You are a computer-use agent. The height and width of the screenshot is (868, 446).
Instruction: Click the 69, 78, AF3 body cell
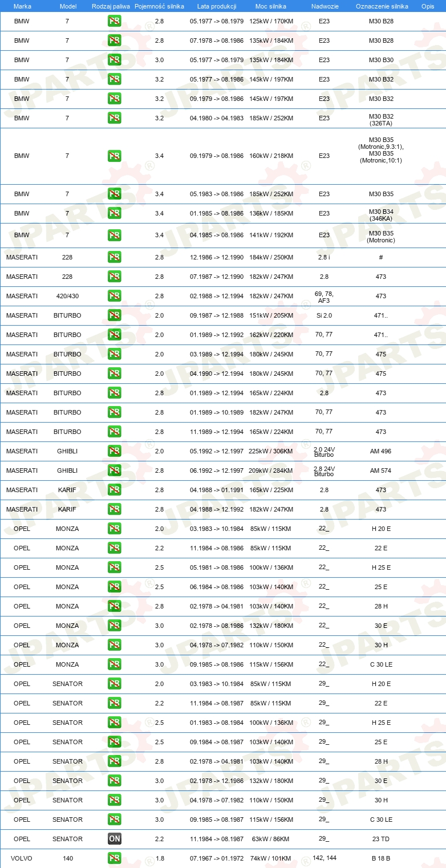pyautogui.click(x=324, y=297)
